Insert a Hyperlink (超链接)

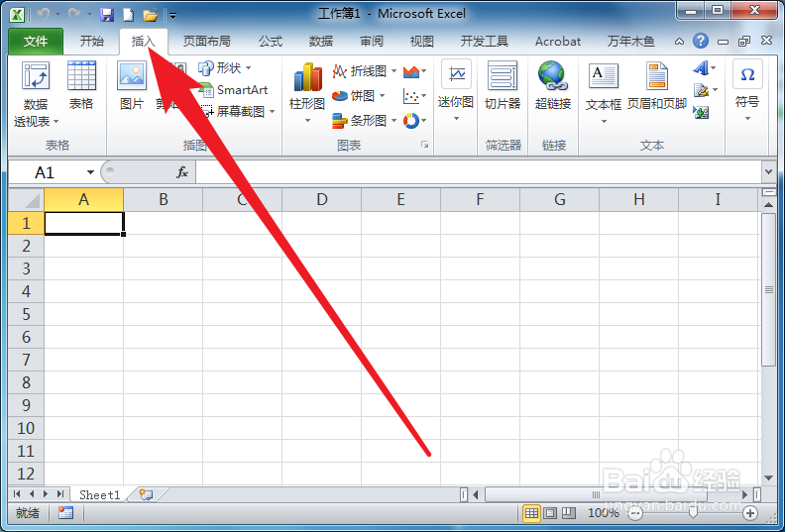(x=553, y=85)
